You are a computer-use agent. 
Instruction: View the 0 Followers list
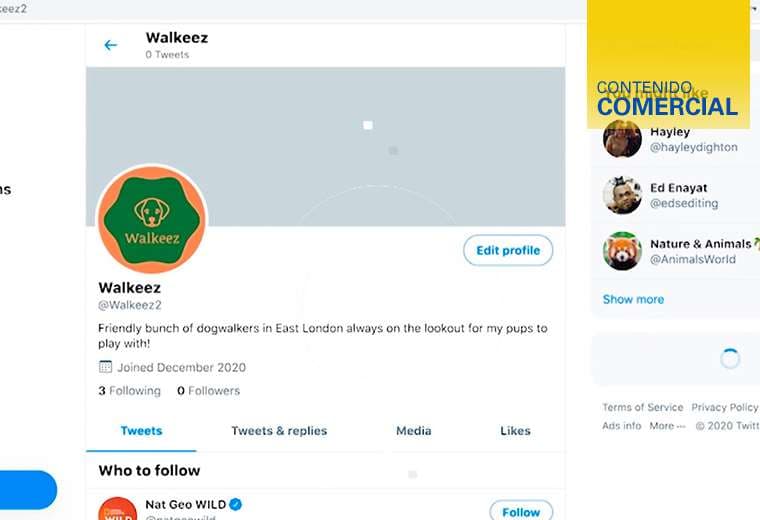208,391
